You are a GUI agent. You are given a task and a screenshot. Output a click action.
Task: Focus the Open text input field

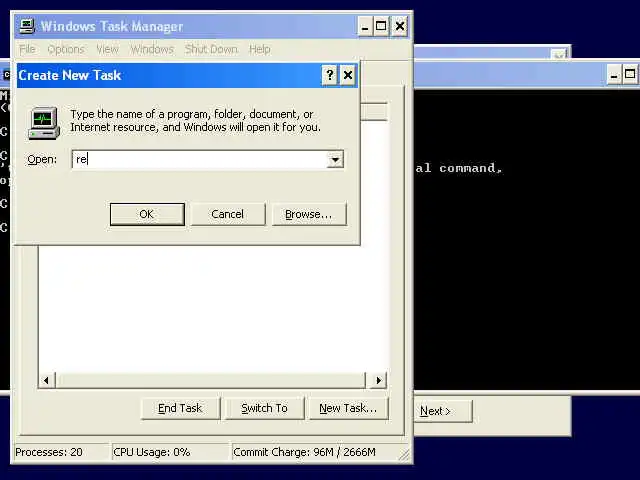click(200, 160)
